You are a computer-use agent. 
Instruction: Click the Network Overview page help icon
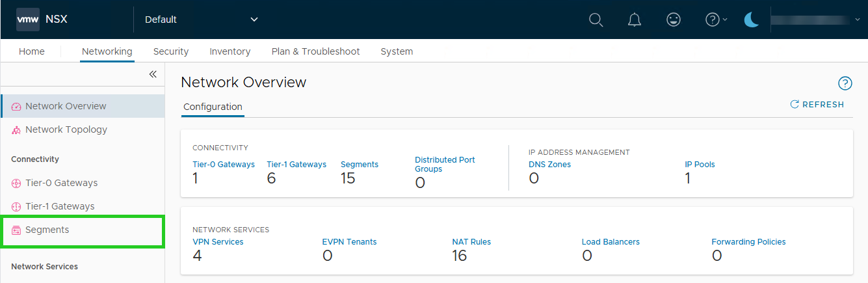coord(845,83)
